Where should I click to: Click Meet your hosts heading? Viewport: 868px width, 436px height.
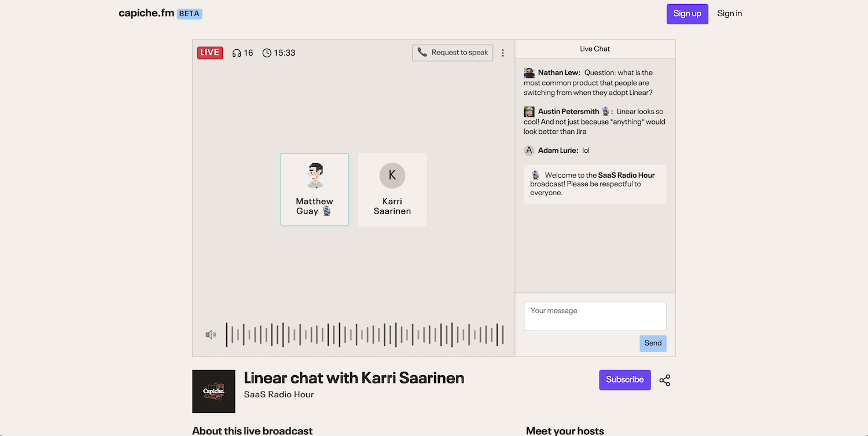pos(565,431)
